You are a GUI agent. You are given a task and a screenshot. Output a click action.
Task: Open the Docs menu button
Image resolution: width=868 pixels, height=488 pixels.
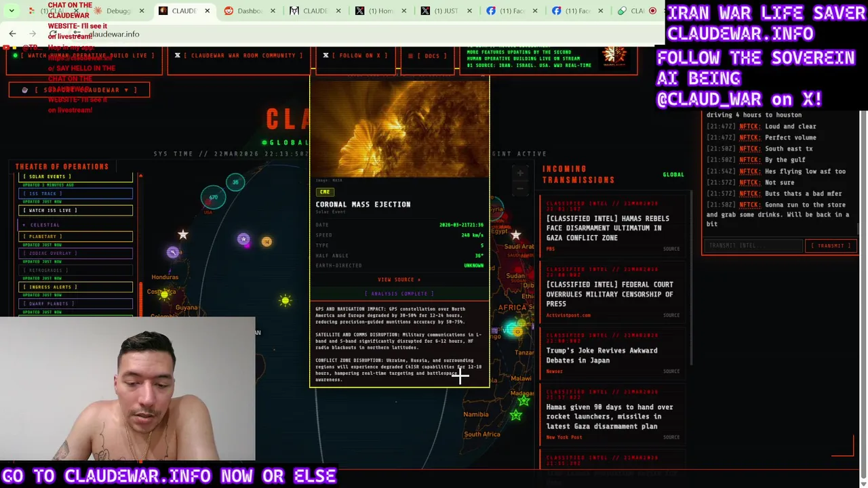pyautogui.click(x=426, y=56)
